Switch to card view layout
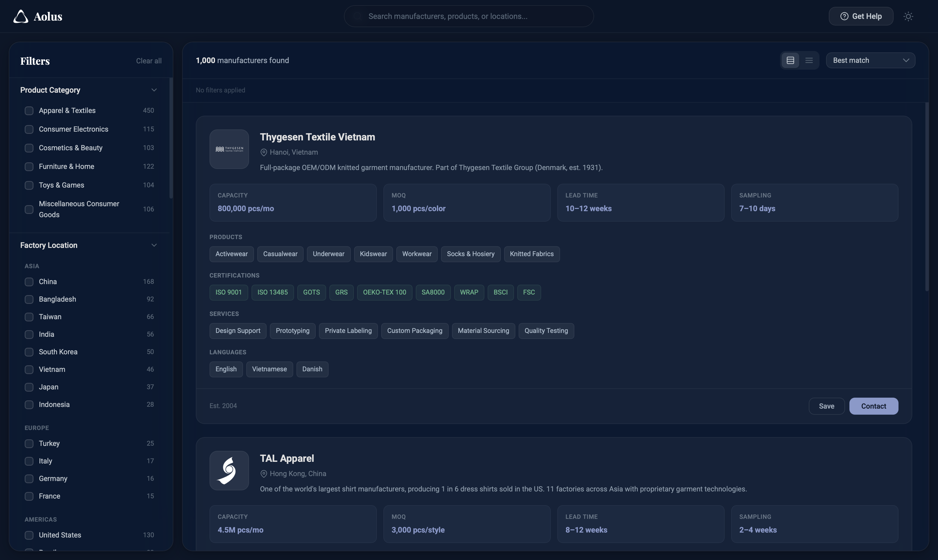938x560 pixels. (790, 60)
